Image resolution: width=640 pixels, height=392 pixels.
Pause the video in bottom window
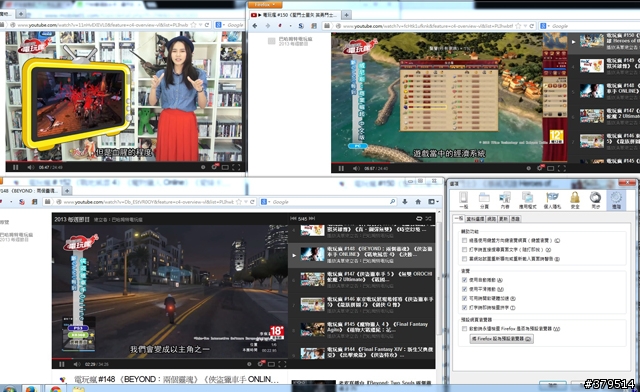62,364
